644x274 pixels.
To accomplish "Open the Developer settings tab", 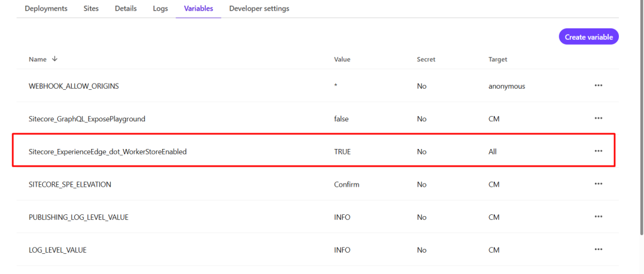I will [x=259, y=9].
